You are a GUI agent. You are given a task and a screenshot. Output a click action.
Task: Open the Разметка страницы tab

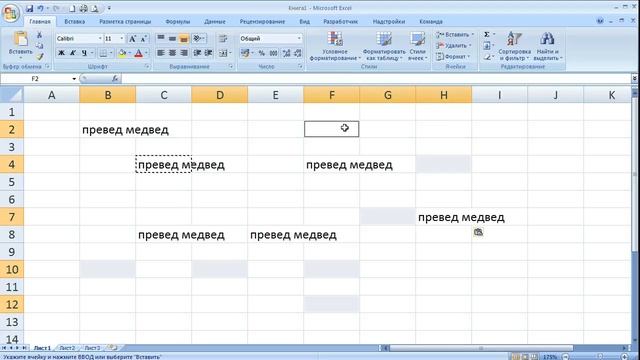click(x=125, y=22)
